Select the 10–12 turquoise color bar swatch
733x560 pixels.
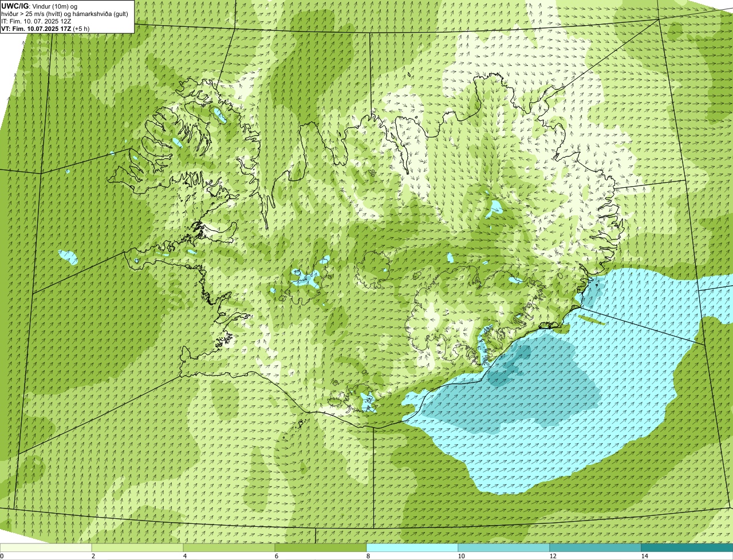(504, 547)
